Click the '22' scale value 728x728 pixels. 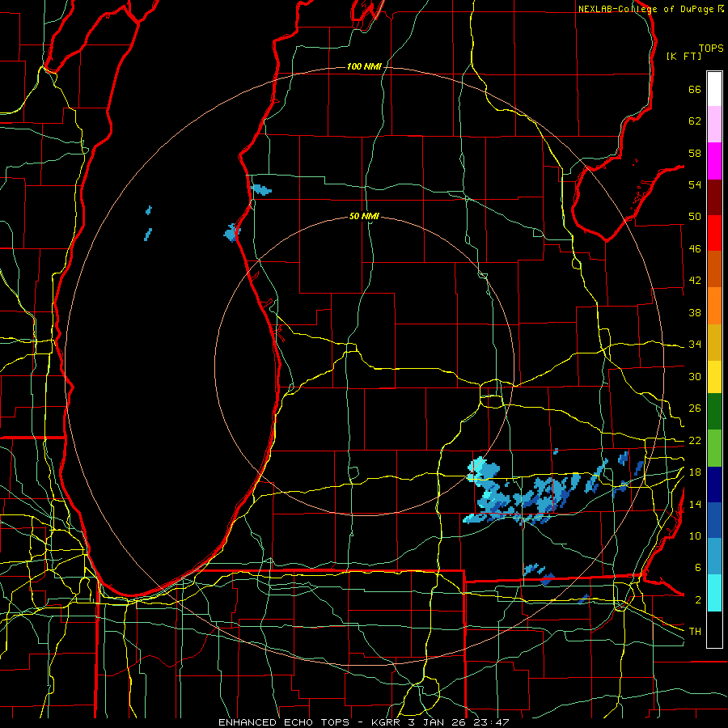tap(695, 441)
